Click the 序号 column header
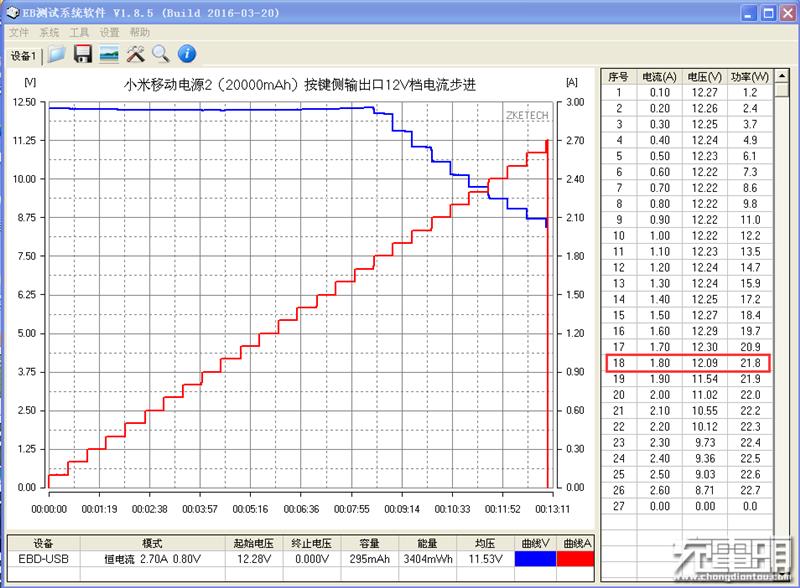Image resolution: width=800 pixels, height=588 pixels. 618,77
